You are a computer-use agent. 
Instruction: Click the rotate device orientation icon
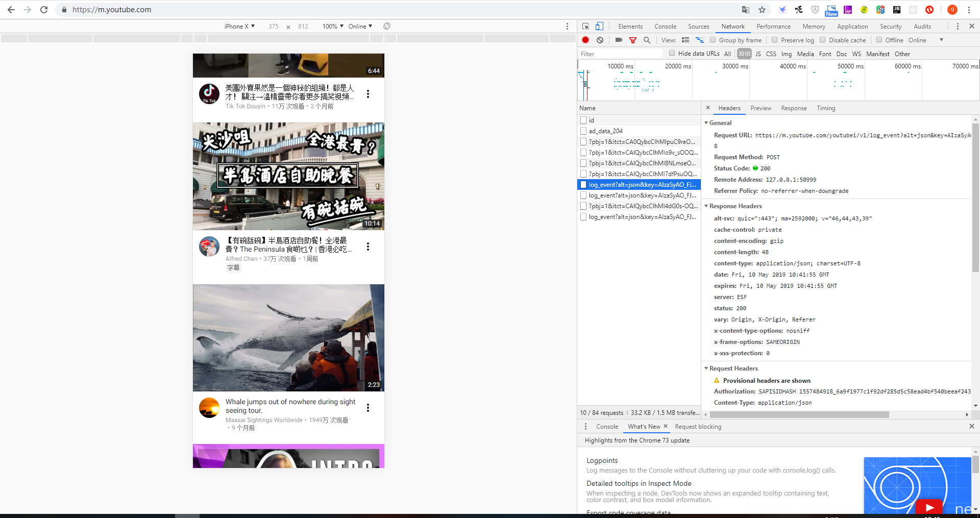click(387, 26)
